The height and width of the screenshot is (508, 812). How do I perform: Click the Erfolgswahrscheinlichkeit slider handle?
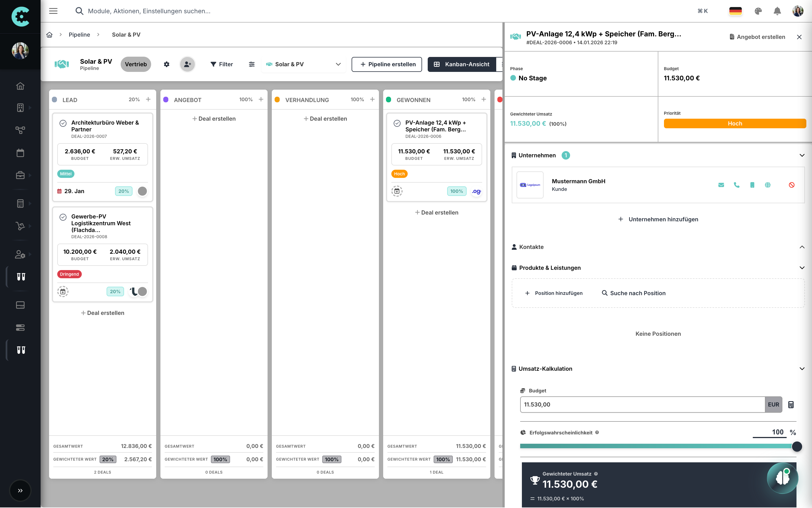[796, 447]
